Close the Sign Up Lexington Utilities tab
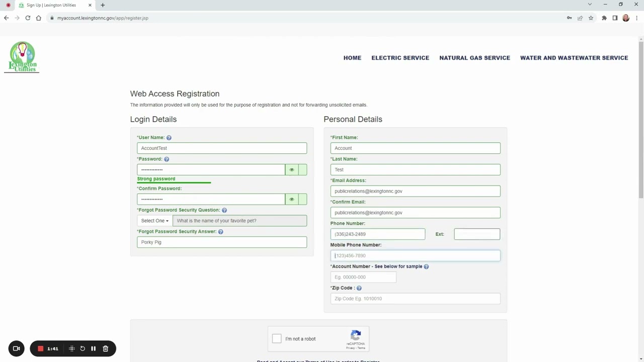The height and width of the screenshot is (362, 644). point(90,5)
